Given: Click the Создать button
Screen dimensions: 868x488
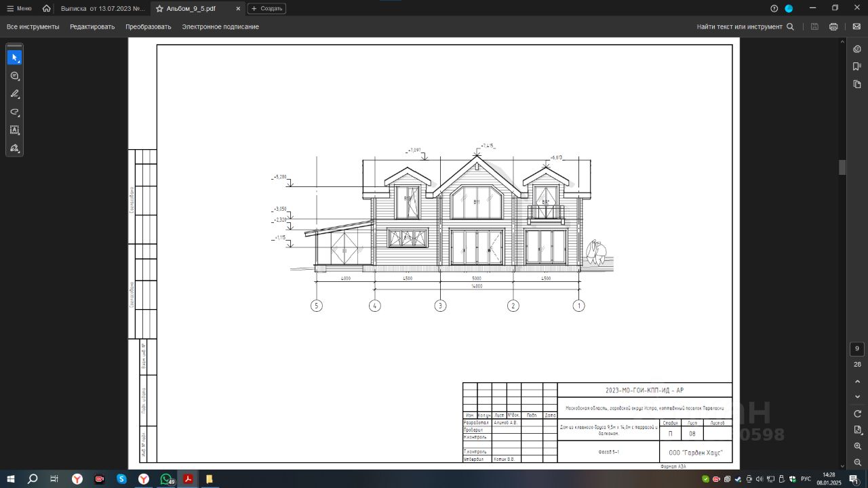Looking at the screenshot, I should click(x=267, y=9).
